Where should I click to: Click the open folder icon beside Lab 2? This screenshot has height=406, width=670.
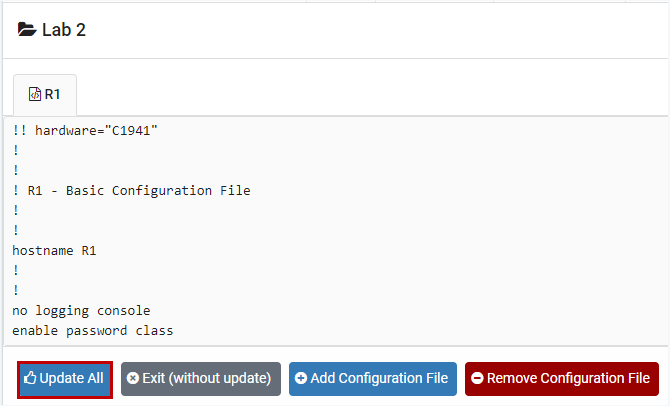click(x=27, y=30)
